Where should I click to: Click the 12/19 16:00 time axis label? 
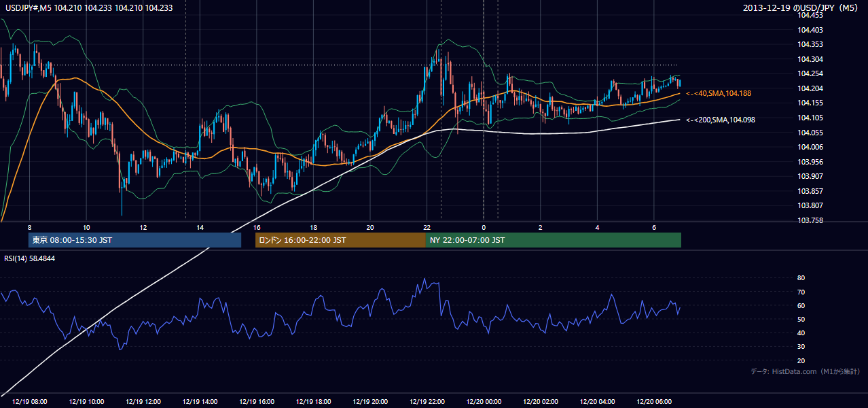click(257, 402)
